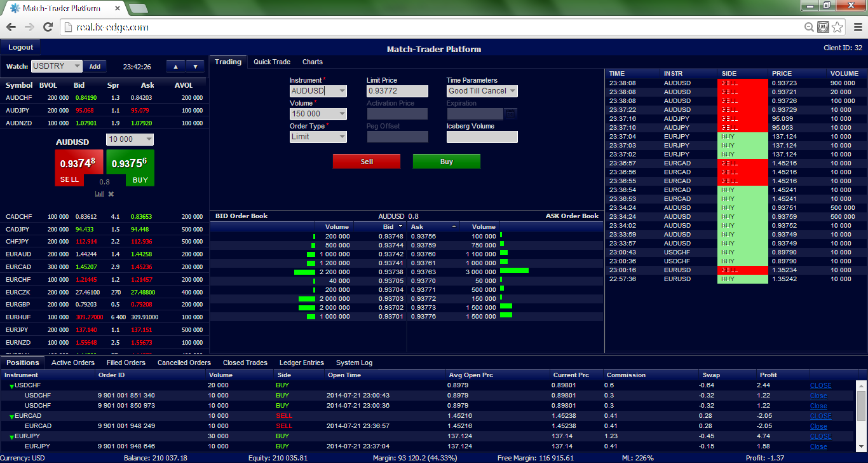Click the AUDUSD 0.9374 SELL quote tile
The image size is (868, 463).
[78, 167]
